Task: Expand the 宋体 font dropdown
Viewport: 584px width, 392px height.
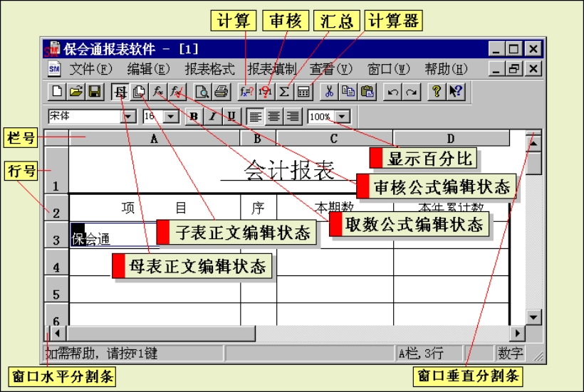Action: pyautogui.click(x=128, y=117)
